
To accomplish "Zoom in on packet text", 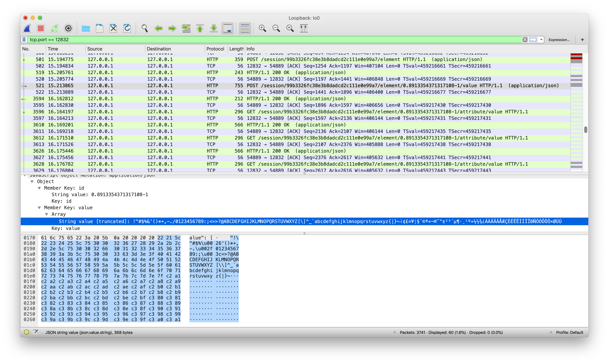I will point(262,29).
